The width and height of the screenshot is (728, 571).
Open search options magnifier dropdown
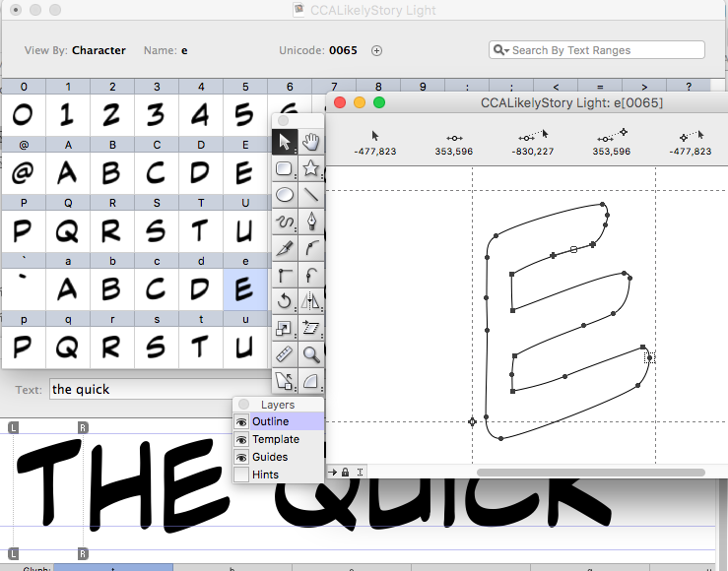(x=501, y=50)
